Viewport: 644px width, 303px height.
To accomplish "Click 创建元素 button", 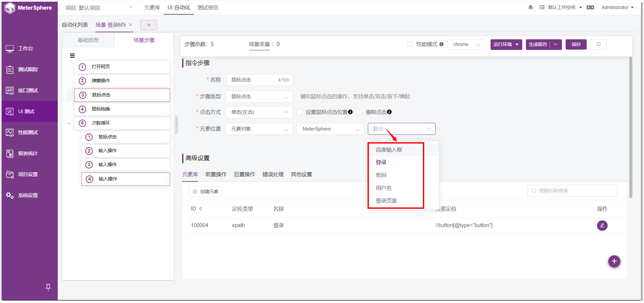I will click(x=205, y=191).
